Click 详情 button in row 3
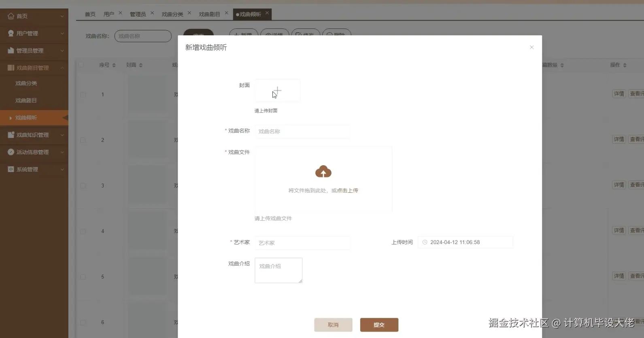This screenshot has width=644, height=338. [x=619, y=185]
